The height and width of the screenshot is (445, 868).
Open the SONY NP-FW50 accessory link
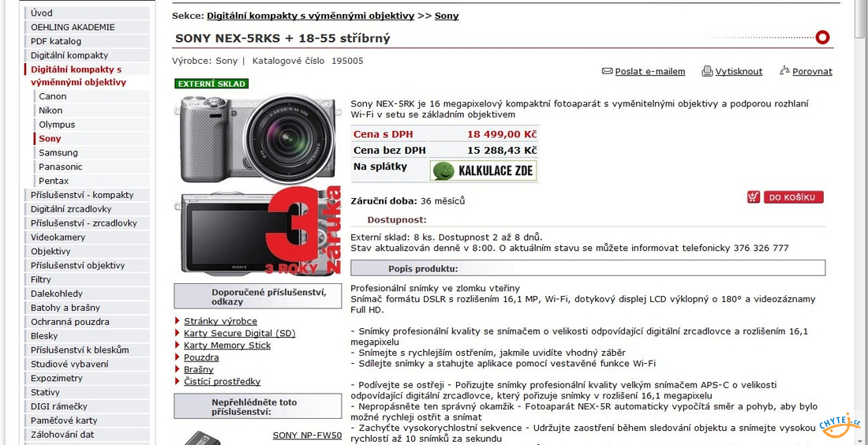(x=307, y=435)
